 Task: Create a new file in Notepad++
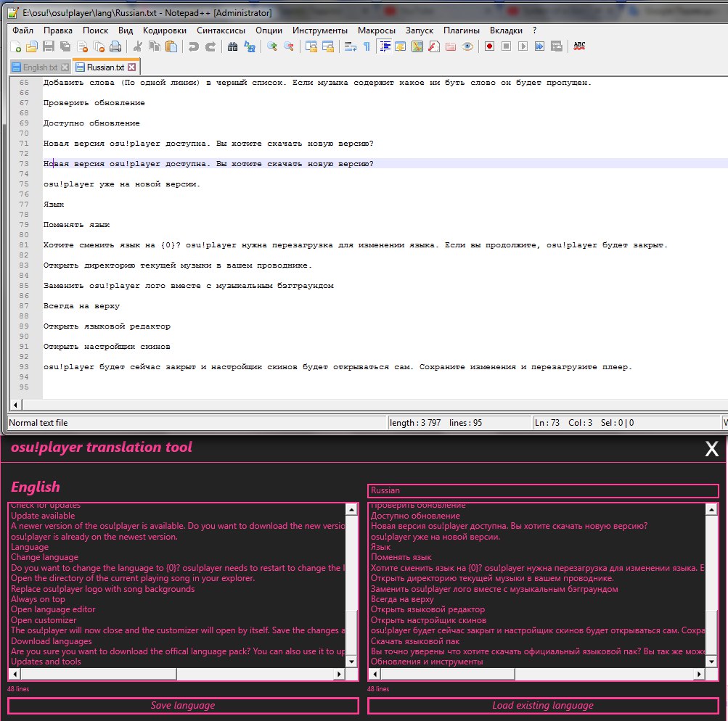click(15, 46)
